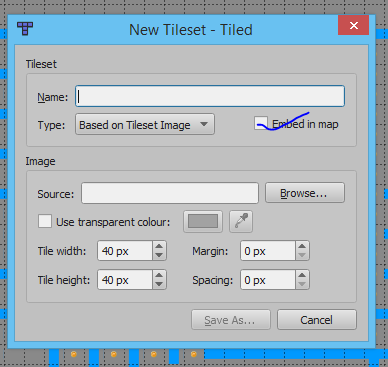Increase Tile width with the up arrow
Screen dimensions: 388x367
click(x=159, y=246)
